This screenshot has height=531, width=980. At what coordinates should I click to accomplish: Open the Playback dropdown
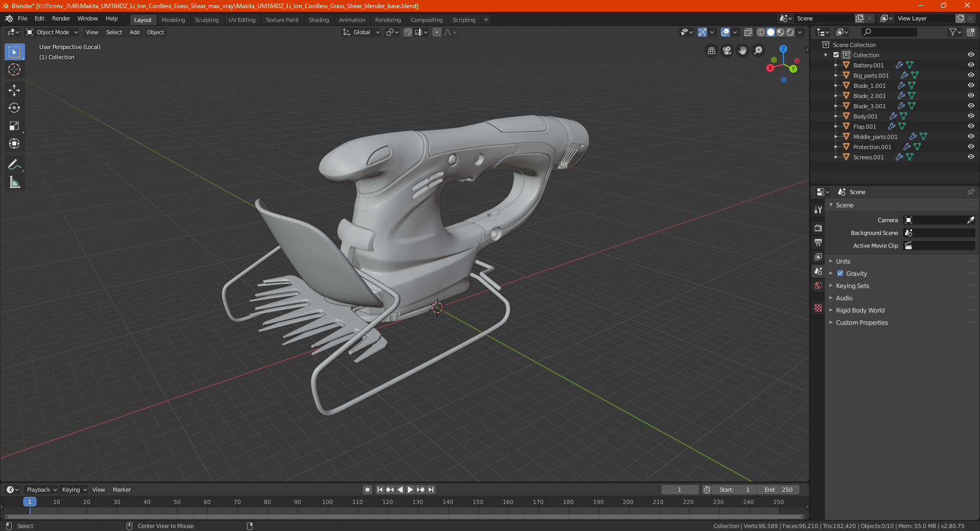tap(41, 490)
